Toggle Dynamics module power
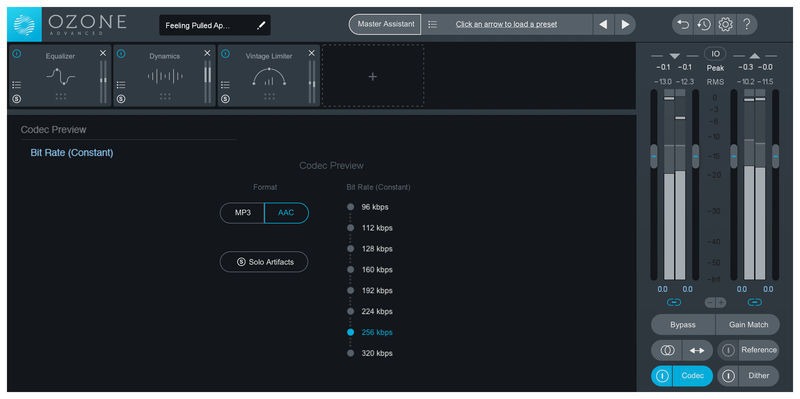Image resolution: width=800 pixels, height=399 pixels. point(121,53)
